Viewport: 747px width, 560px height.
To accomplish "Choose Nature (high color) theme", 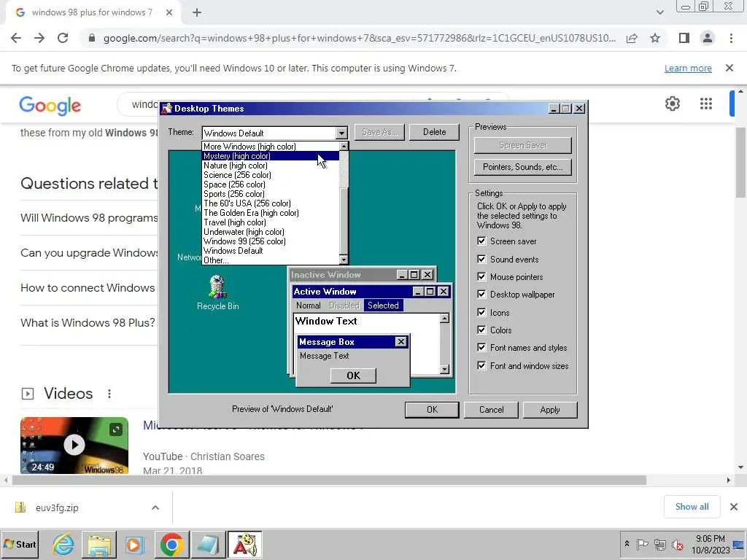I will coord(271,166).
